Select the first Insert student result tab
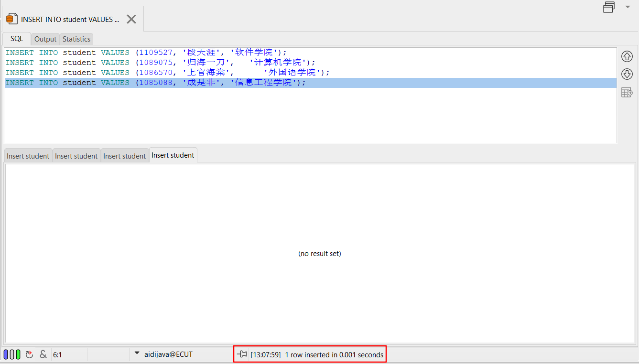The image size is (639, 364). tap(28, 156)
